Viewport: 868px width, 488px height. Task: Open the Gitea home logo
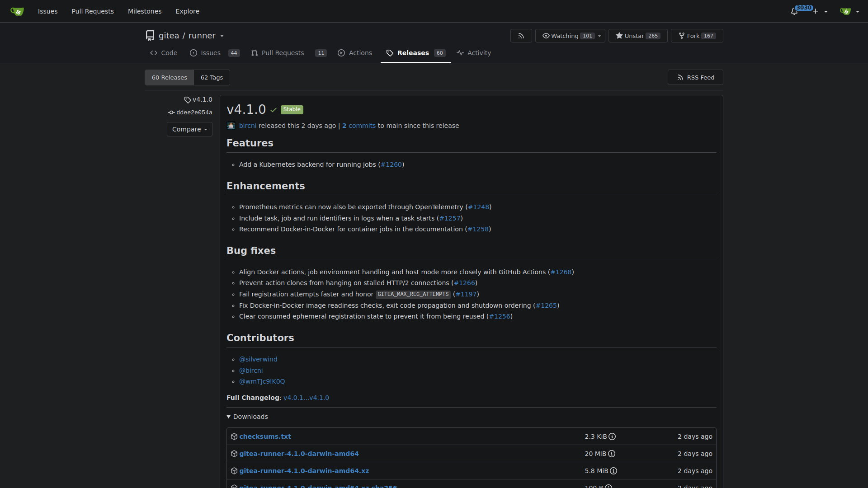coord(17,11)
